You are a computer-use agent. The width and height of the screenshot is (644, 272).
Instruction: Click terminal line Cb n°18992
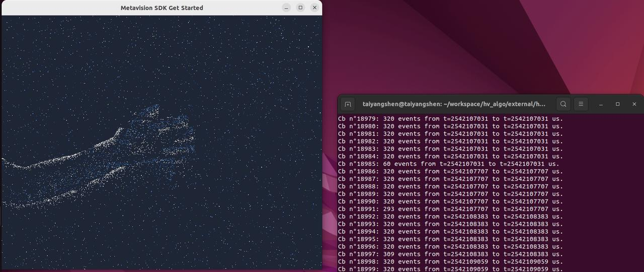click(x=450, y=217)
